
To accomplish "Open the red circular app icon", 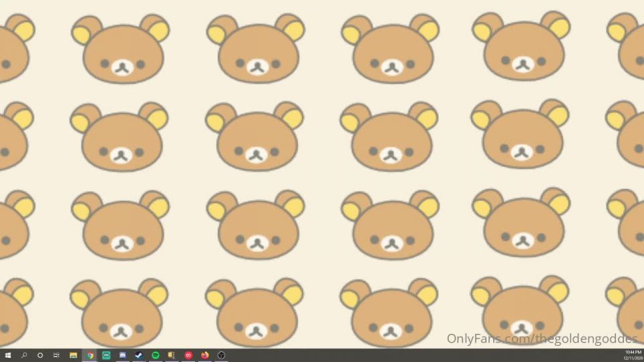I will [188, 355].
